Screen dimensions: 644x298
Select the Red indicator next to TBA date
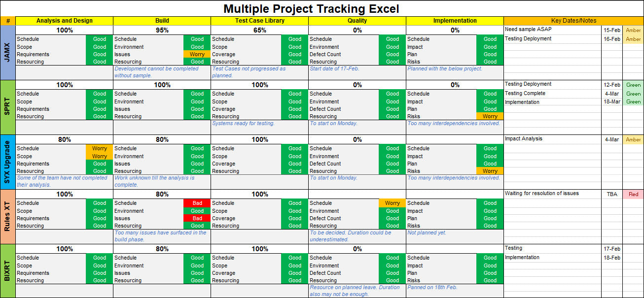coord(633,194)
